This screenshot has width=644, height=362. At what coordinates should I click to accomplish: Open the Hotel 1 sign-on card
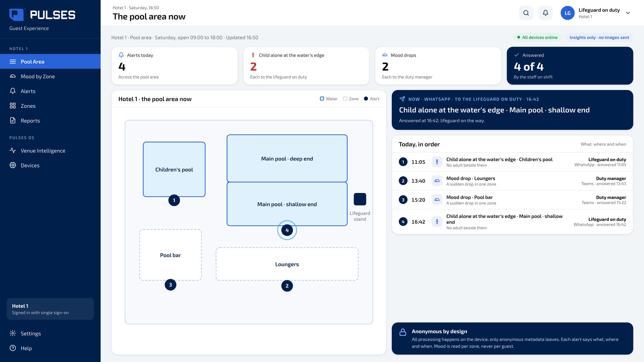click(x=50, y=309)
